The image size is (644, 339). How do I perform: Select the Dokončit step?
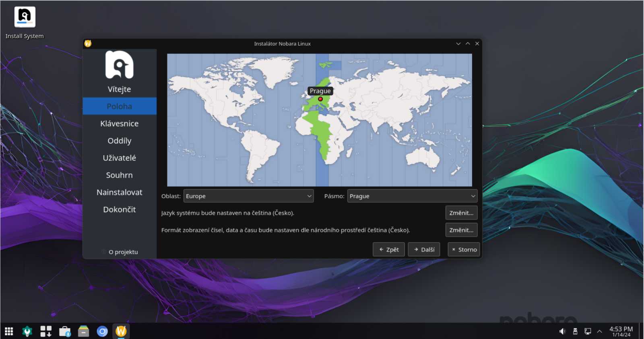point(120,210)
